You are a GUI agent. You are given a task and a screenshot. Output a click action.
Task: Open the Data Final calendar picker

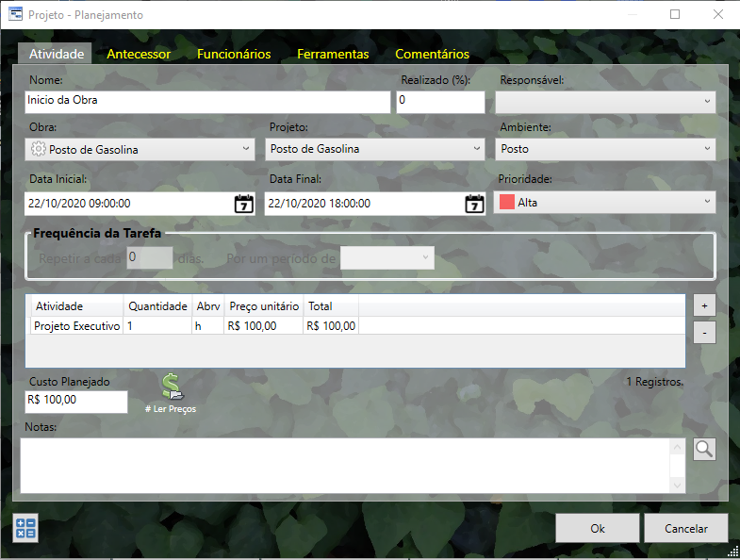click(x=474, y=204)
